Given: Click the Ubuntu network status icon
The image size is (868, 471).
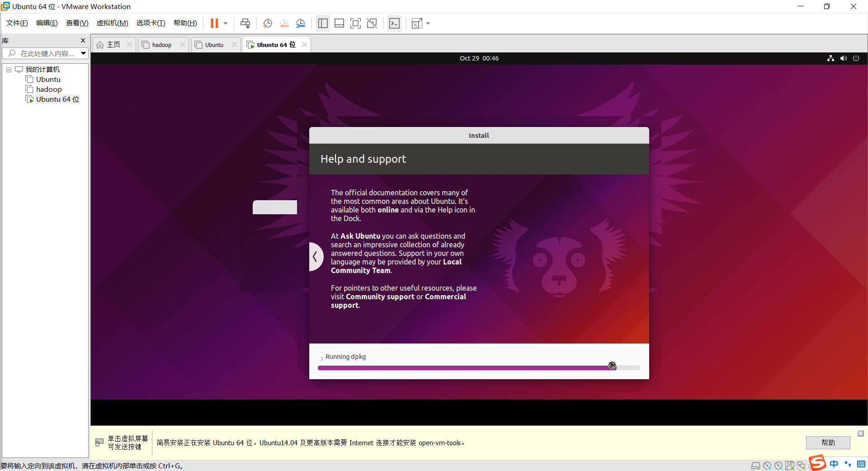Looking at the screenshot, I should [830, 58].
